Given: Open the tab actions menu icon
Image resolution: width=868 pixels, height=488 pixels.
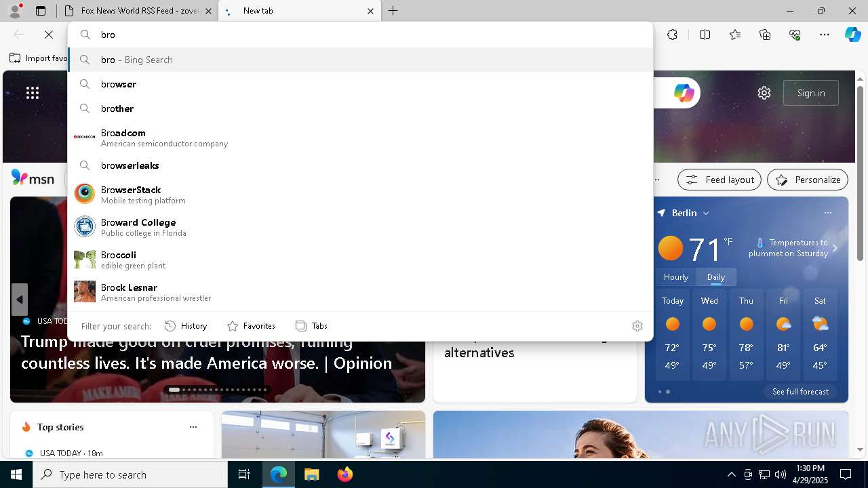Looking at the screenshot, I should click(x=41, y=11).
